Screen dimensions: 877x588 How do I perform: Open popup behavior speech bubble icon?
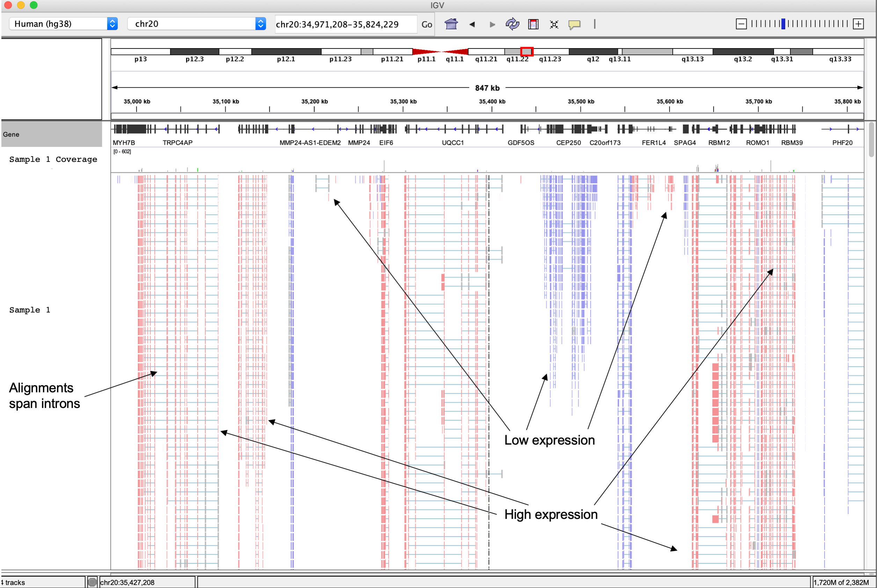pos(574,24)
